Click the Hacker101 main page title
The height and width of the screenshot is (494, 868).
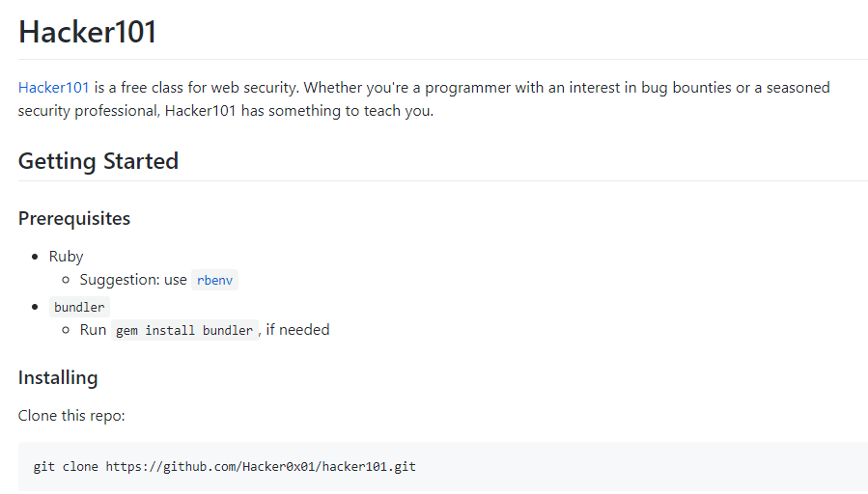coord(88,32)
